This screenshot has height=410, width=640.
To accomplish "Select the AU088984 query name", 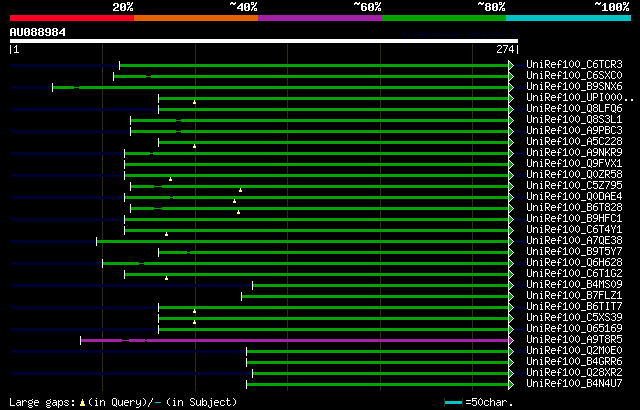I will coord(38,32).
